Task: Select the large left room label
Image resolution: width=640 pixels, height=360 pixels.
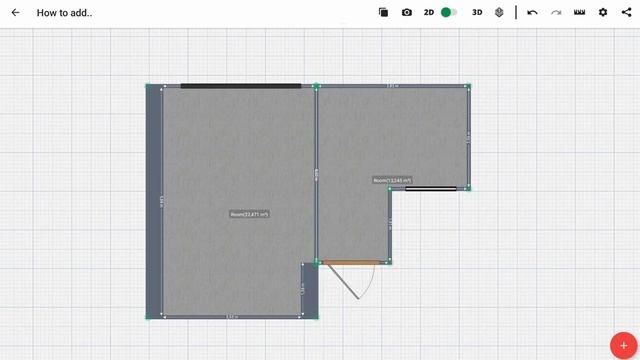Action: pyautogui.click(x=249, y=214)
